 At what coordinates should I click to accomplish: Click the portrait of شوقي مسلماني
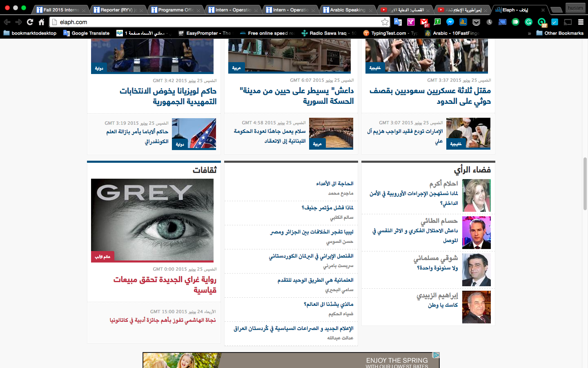click(x=477, y=270)
